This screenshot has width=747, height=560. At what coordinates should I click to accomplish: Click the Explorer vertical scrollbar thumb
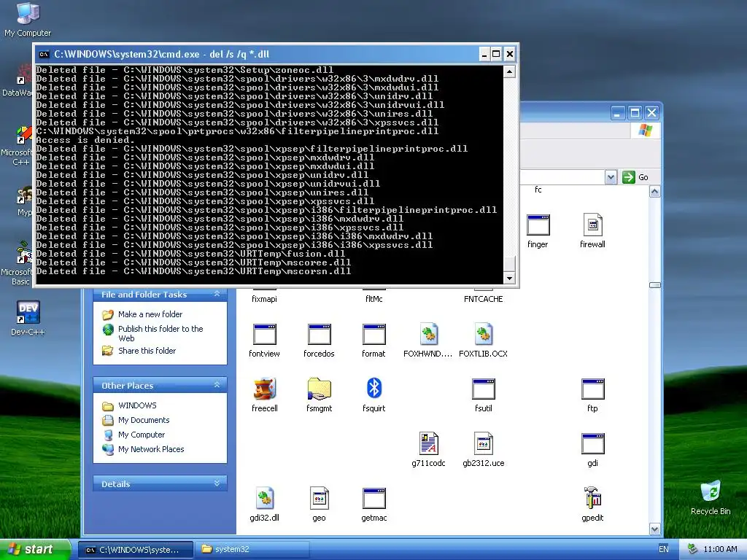(x=654, y=285)
